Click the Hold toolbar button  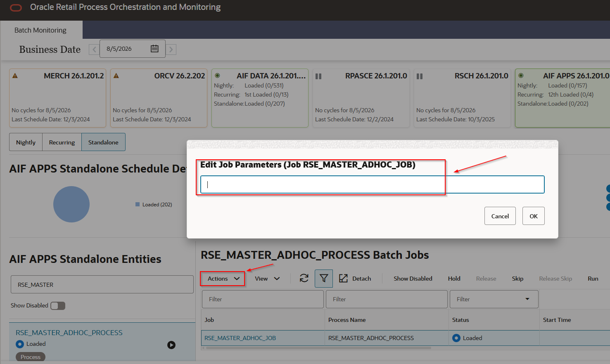click(454, 279)
